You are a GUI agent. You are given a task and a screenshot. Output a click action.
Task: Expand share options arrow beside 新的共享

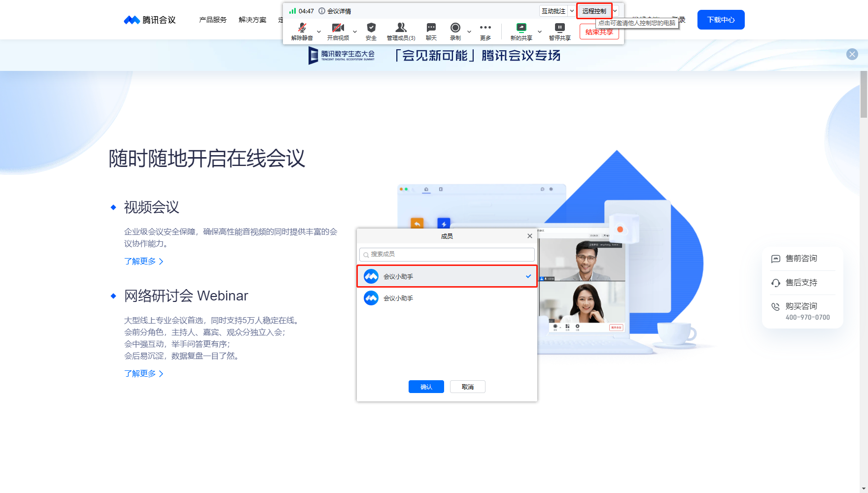point(540,32)
